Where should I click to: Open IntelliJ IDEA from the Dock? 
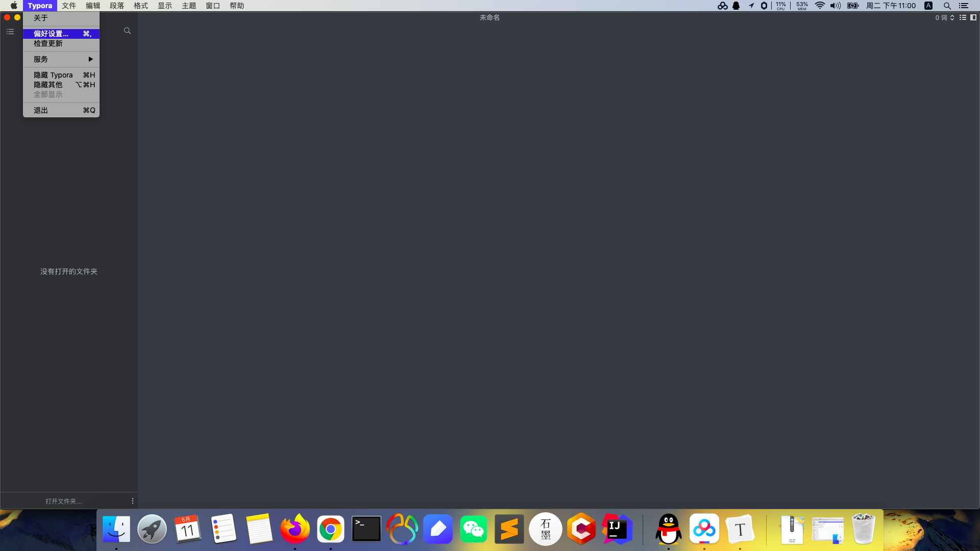coord(617,530)
